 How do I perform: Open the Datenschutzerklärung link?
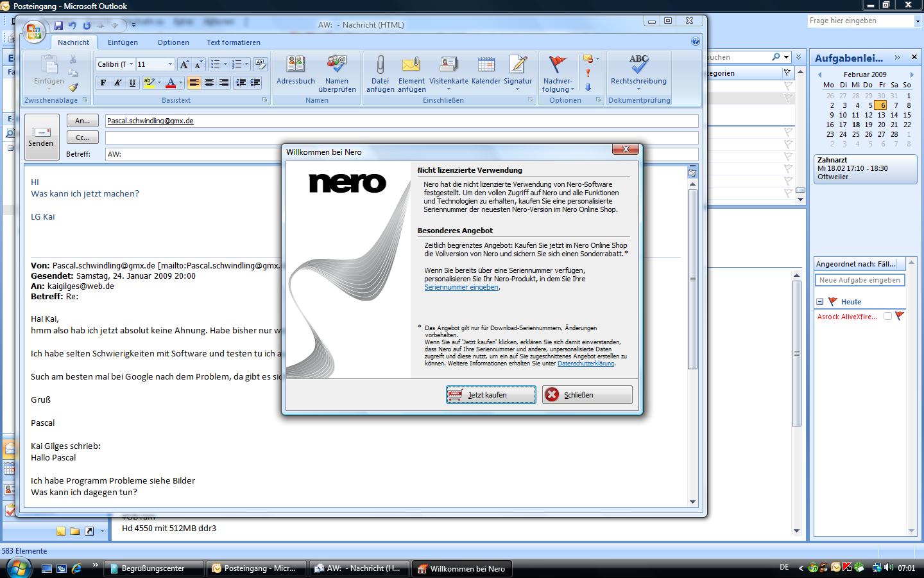tap(586, 363)
